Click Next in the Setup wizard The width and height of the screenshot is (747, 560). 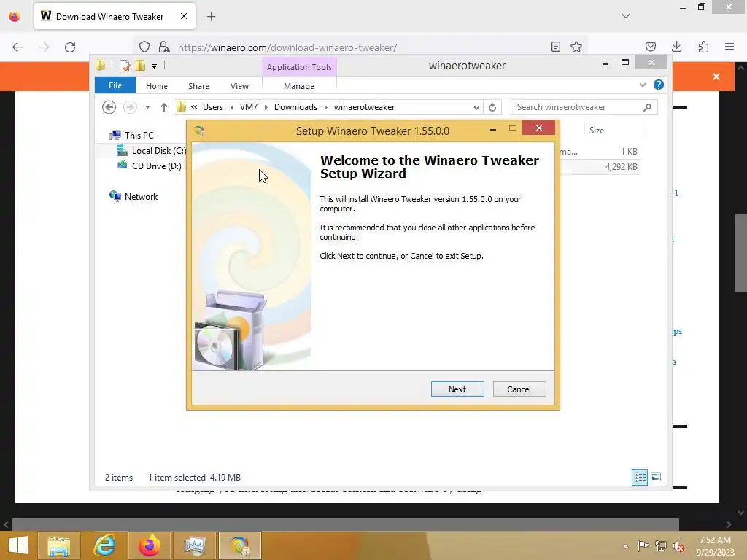coord(457,389)
